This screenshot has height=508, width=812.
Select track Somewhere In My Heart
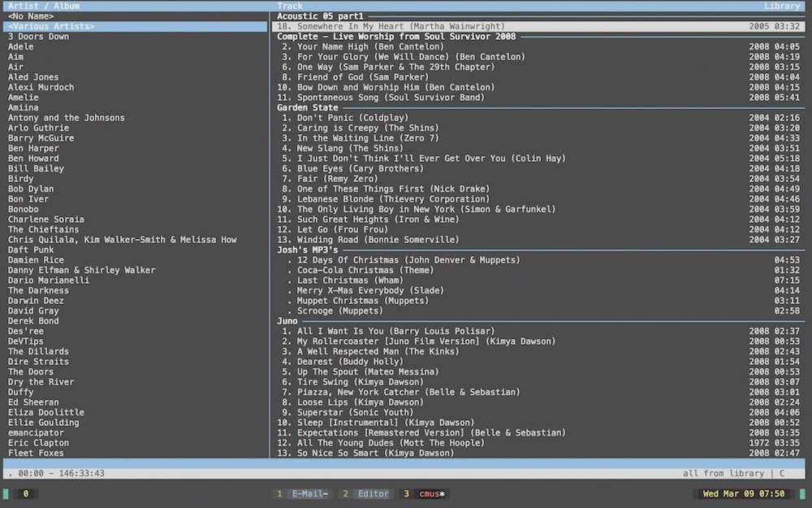[x=538, y=27]
